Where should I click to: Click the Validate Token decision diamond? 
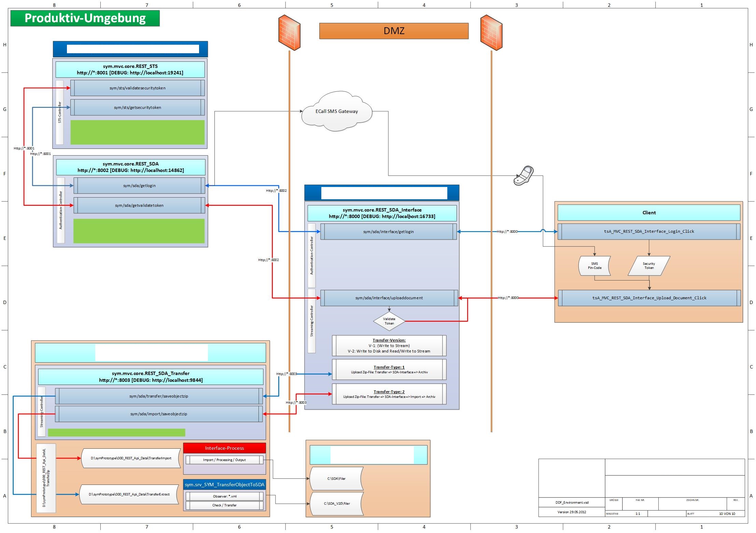[x=389, y=321]
